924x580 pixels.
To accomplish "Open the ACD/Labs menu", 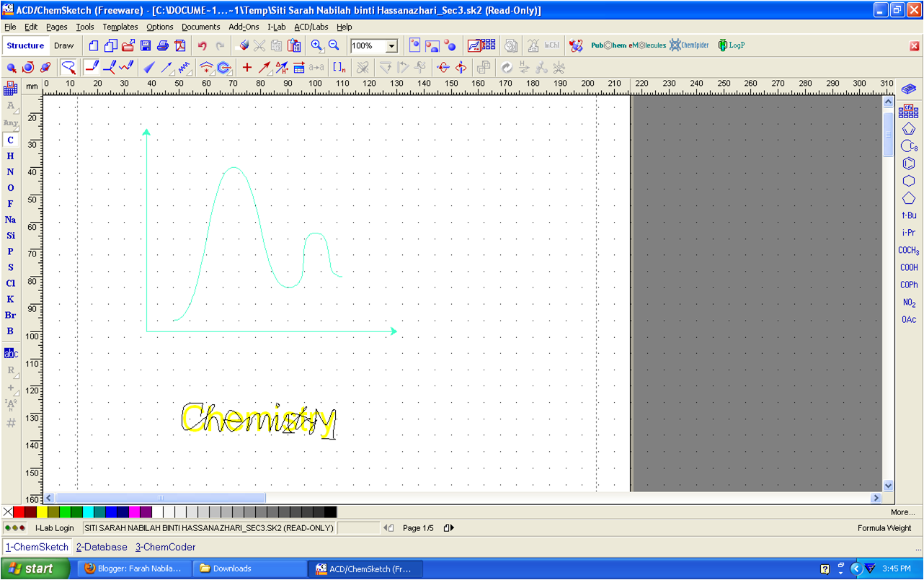I will click(311, 27).
